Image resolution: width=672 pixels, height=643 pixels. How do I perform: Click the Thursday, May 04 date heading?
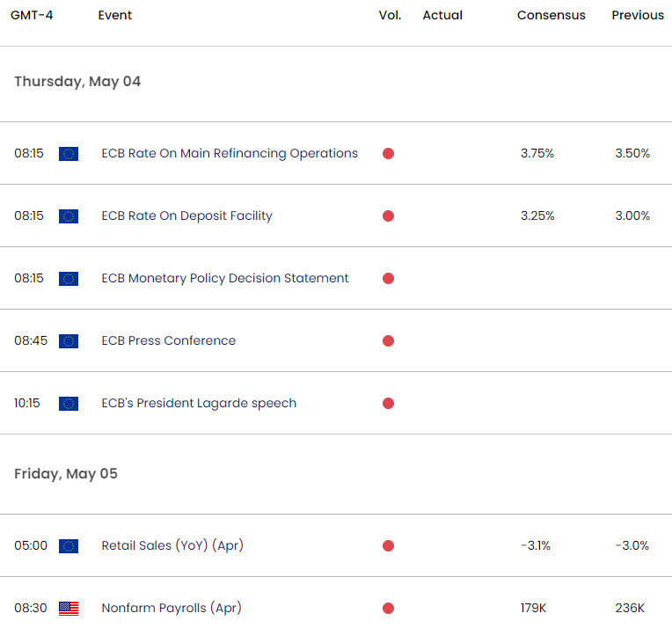77,82
